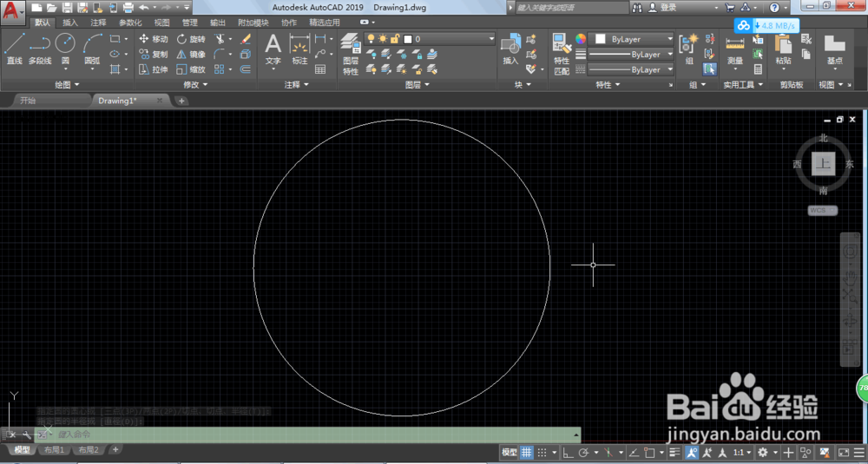Switch to the Insert (插入) ribbon tab
Screen dimensions: 868x464
pyautogui.click(x=70, y=23)
